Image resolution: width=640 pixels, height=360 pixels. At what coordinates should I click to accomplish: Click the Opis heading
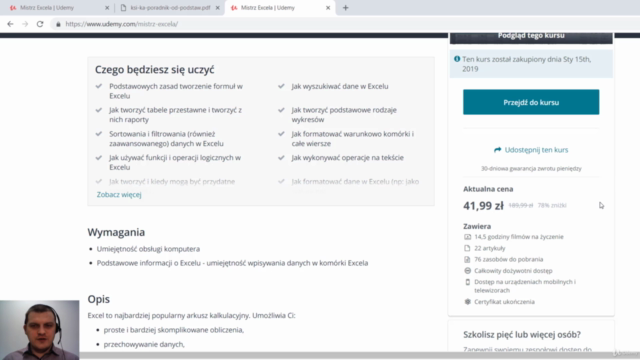[x=99, y=299]
